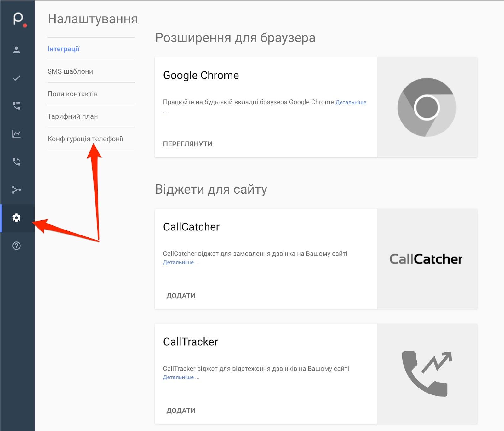Click ПЕРЕГЛЯНУТИ on the Google Chrome card

click(x=188, y=144)
